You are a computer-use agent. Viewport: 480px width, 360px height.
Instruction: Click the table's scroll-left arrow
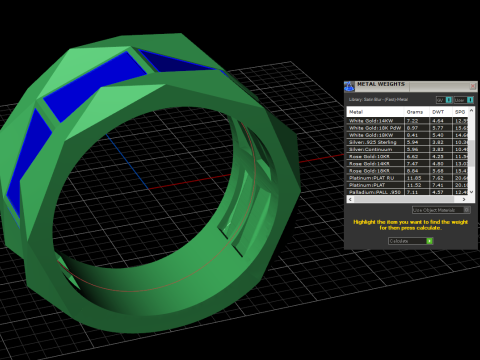[350, 199]
